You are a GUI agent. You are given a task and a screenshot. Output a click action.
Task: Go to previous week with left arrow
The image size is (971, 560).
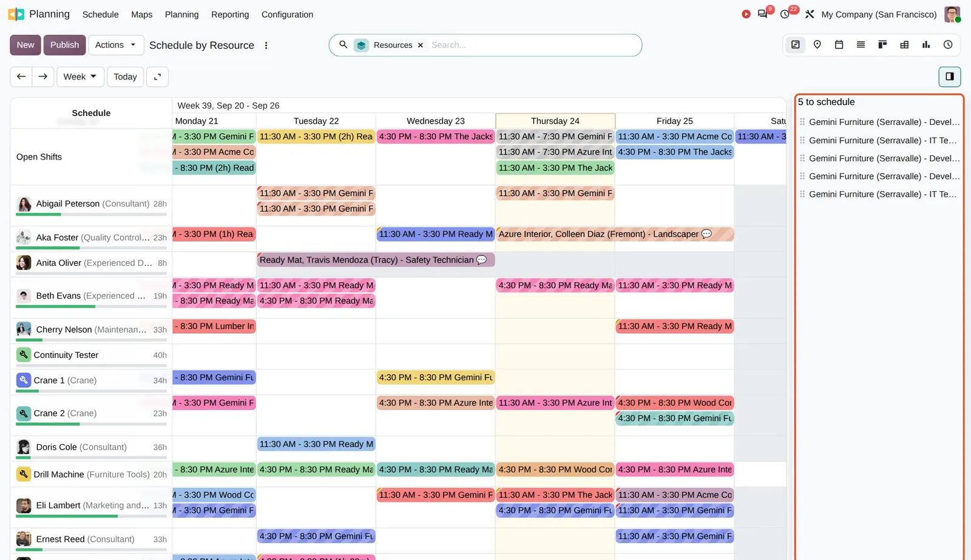pyautogui.click(x=21, y=76)
